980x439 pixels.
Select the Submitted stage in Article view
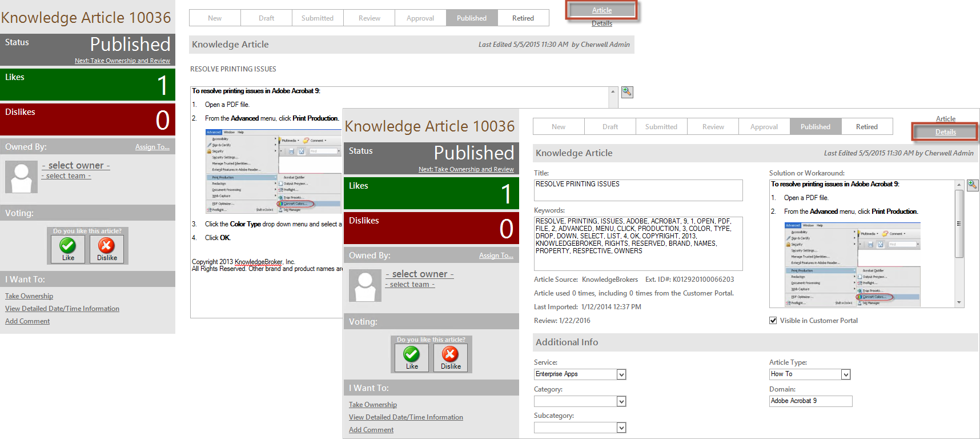tap(318, 18)
